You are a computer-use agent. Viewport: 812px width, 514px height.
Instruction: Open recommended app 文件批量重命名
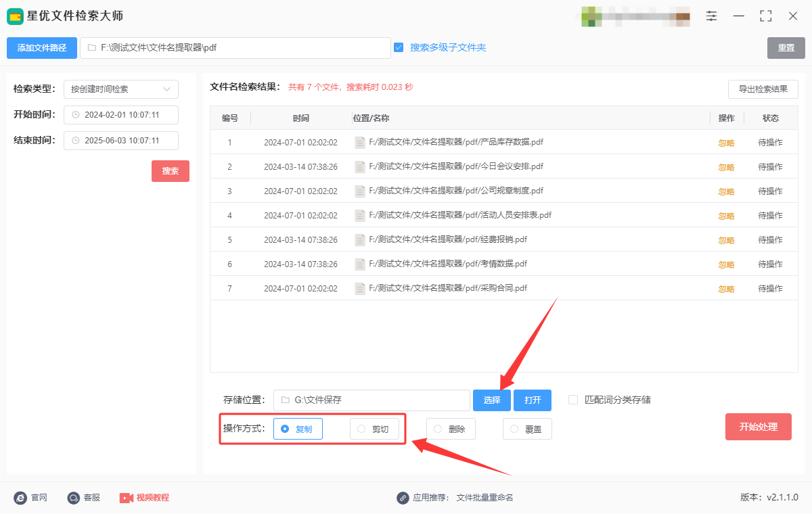(x=485, y=498)
